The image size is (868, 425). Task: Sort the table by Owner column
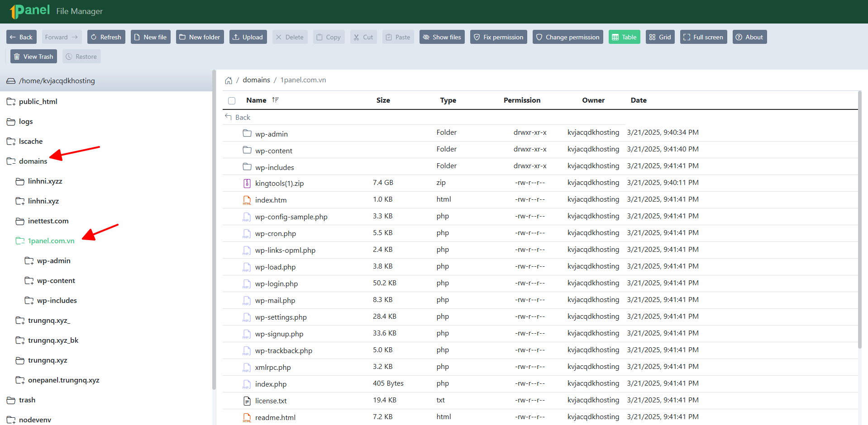(593, 100)
